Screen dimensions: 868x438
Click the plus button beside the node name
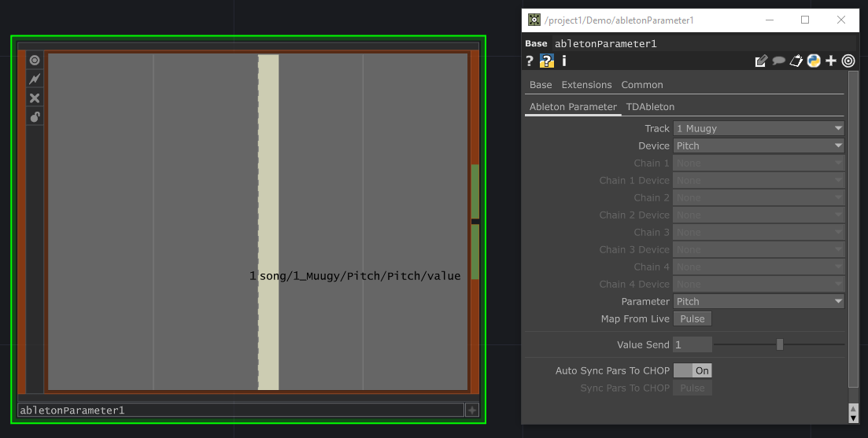tap(471, 410)
